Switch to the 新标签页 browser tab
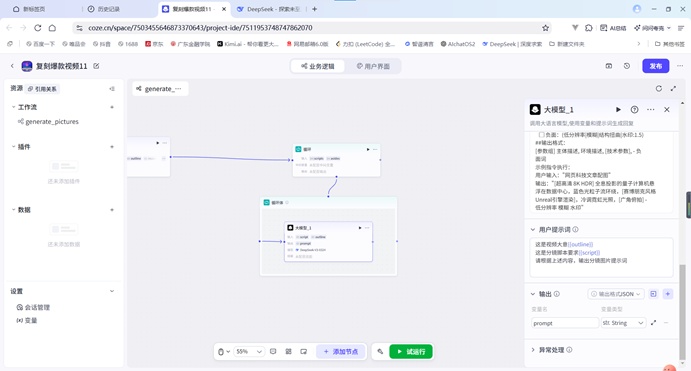Viewport: 691px width, 371px height. [x=33, y=9]
